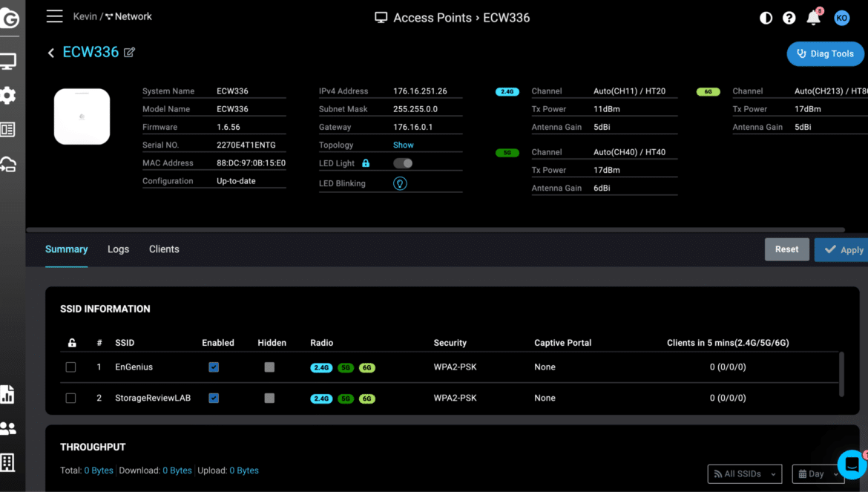This screenshot has height=492, width=868.
Task: Click the Reset button
Action: [786, 249]
